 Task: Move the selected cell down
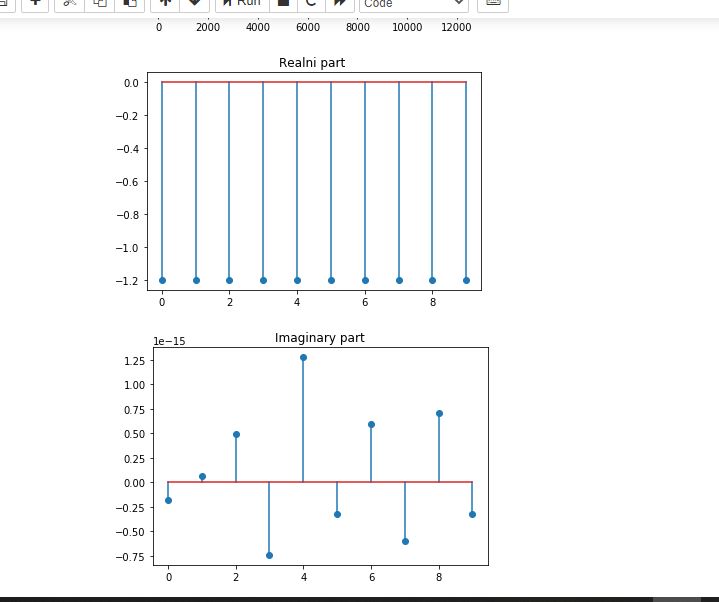(194, 4)
